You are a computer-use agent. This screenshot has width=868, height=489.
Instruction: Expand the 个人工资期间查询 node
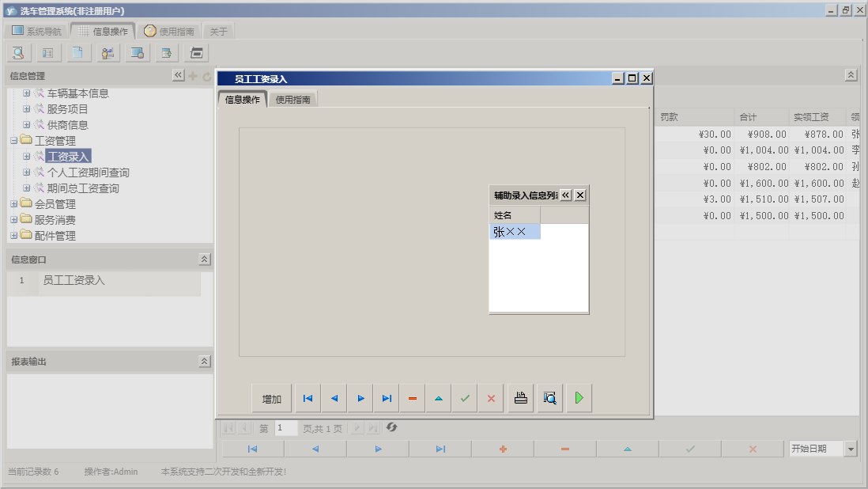coord(26,172)
